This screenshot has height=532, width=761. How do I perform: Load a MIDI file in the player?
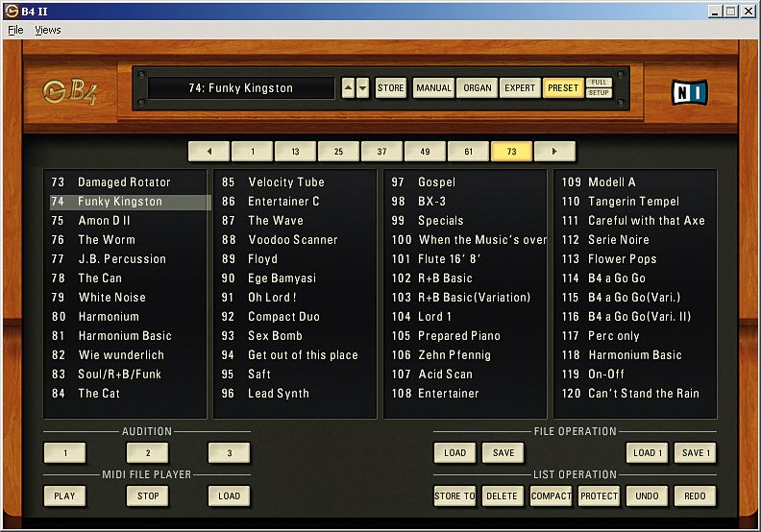click(x=229, y=496)
